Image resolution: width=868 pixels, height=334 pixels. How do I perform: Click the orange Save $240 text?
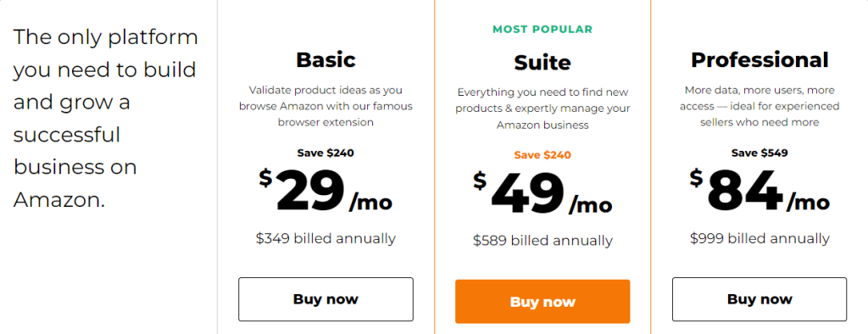point(542,155)
